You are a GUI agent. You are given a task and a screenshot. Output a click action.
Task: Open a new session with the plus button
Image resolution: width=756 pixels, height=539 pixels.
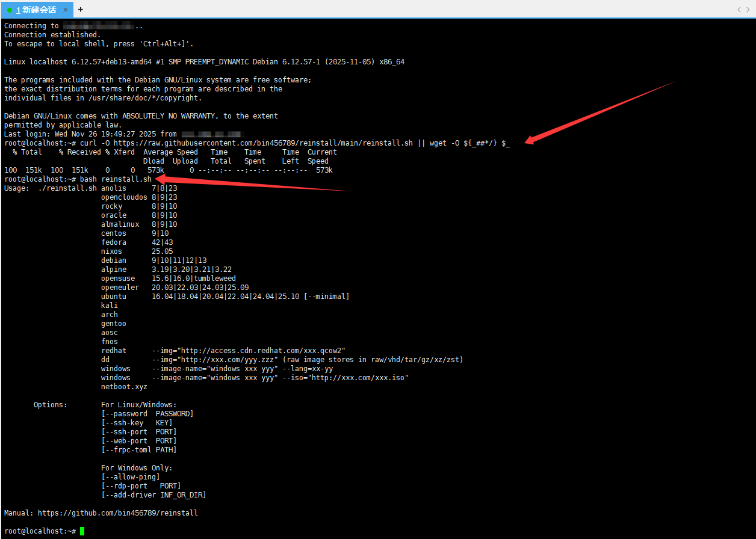click(81, 10)
